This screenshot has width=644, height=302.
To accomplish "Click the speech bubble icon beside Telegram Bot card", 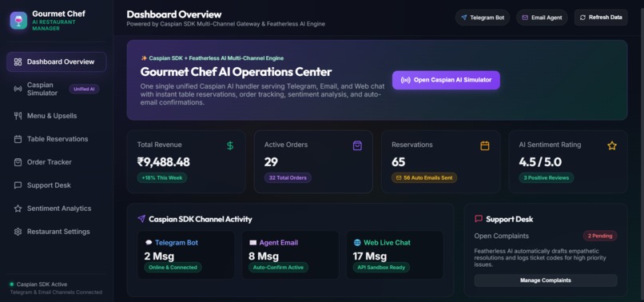I will click(x=149, y=243).
